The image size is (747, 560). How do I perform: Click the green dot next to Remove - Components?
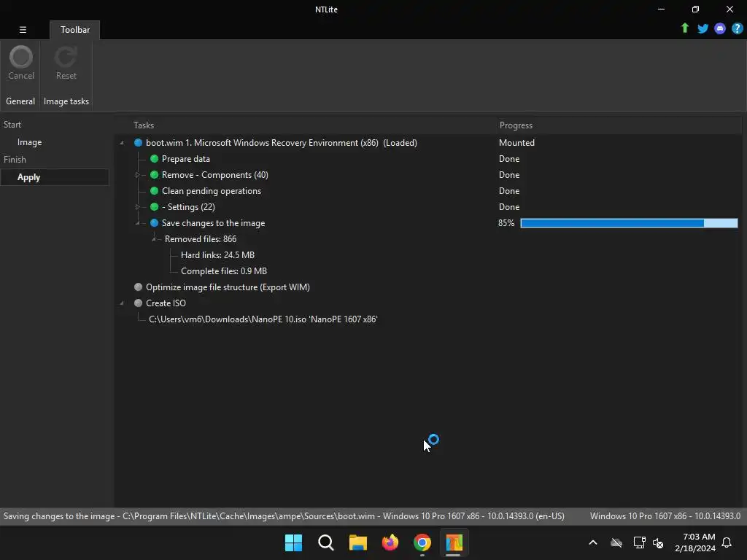pos(154,175)
